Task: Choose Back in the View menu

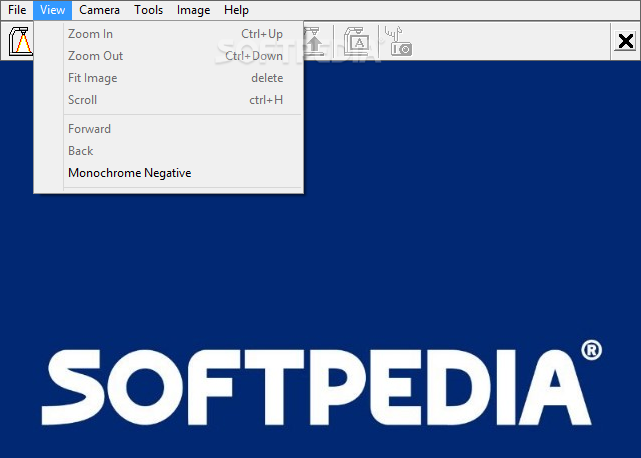Action: [169, 151]
